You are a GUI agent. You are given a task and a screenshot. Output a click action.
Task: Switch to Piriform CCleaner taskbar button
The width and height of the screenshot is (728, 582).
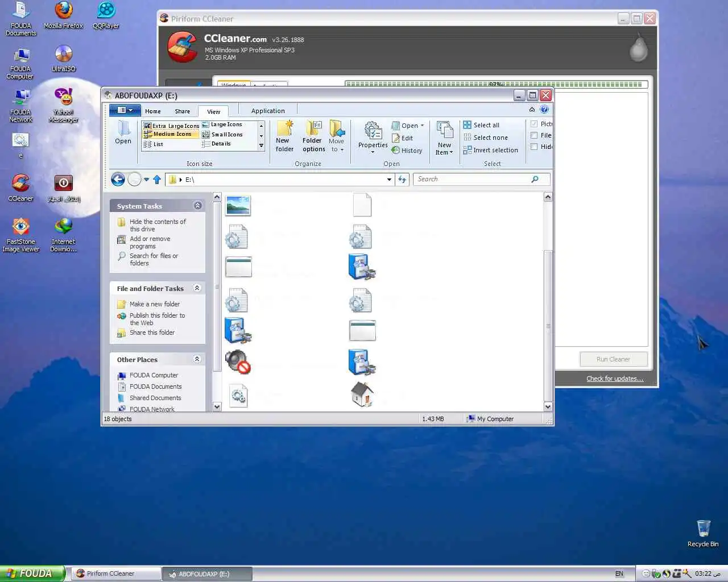coord(116,573)
